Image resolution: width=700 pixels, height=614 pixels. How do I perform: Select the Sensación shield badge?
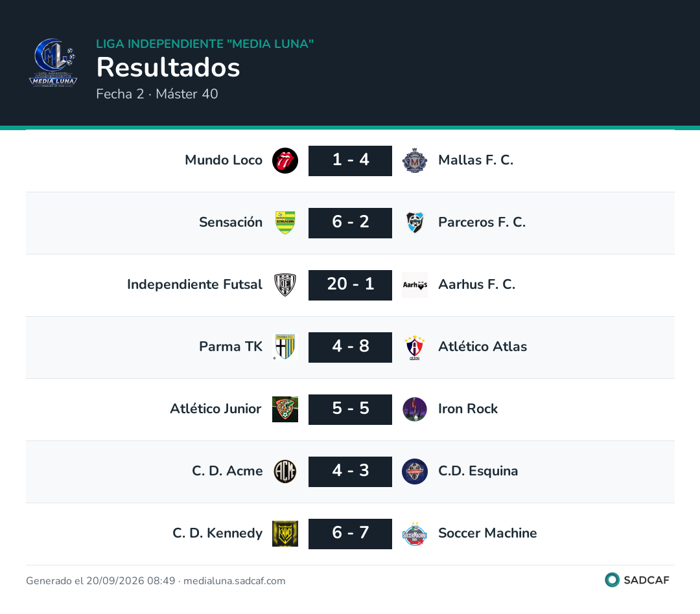pyautogui.click(x=285, y=223)
